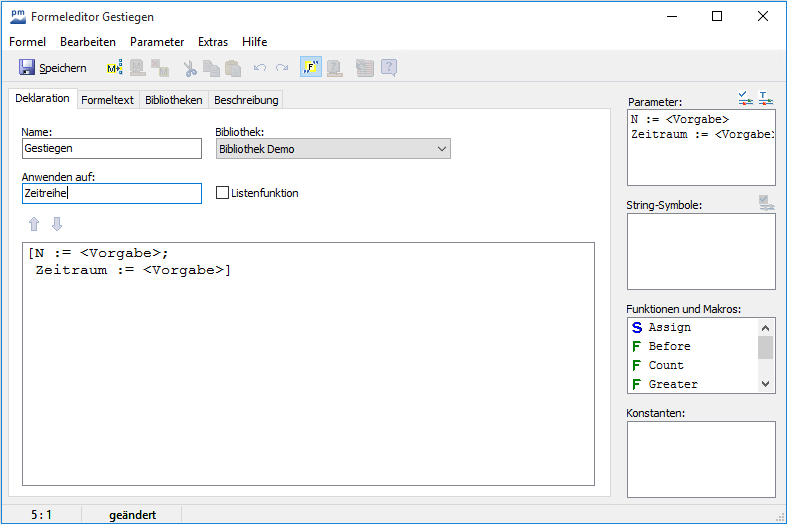This screenshot has width=787, height=524.
Task: Enable the Listenfunktion checkbox
Action: click(223, 193)
